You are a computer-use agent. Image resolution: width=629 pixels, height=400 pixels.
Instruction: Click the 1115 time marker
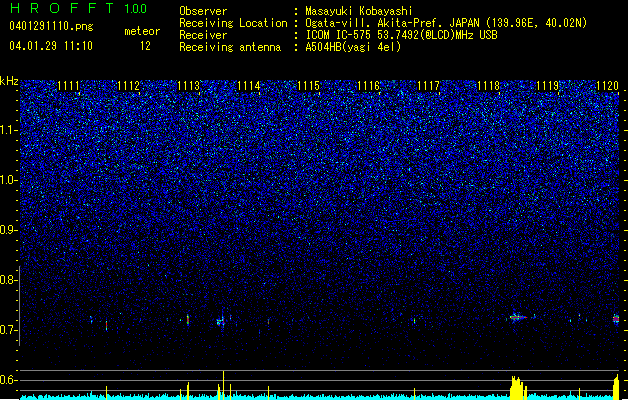308,86
